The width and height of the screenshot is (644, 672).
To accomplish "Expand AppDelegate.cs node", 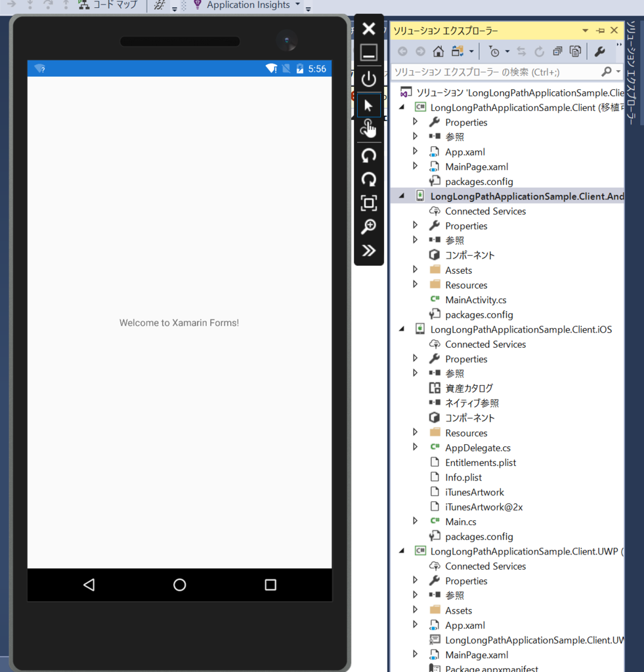I will (x=415, y=447).
